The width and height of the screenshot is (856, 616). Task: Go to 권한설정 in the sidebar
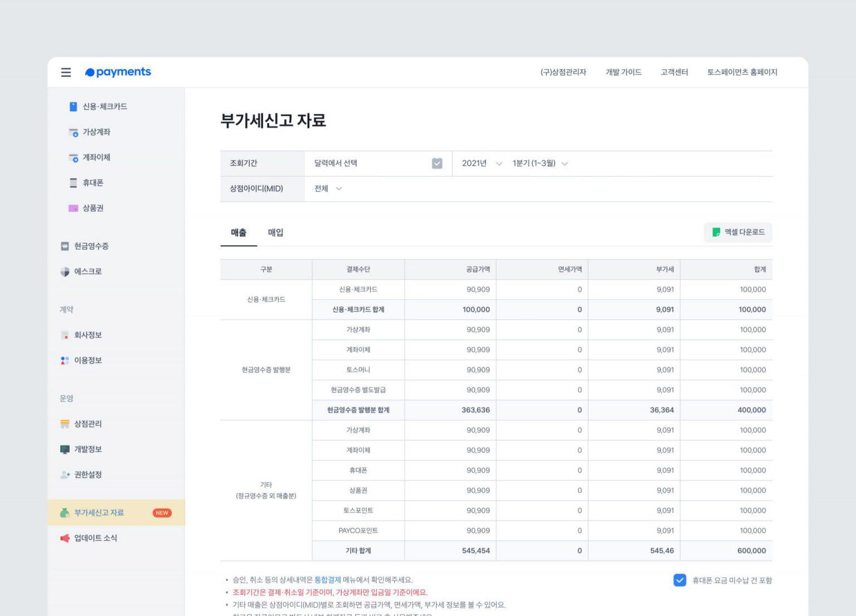[x=88, y=475]
